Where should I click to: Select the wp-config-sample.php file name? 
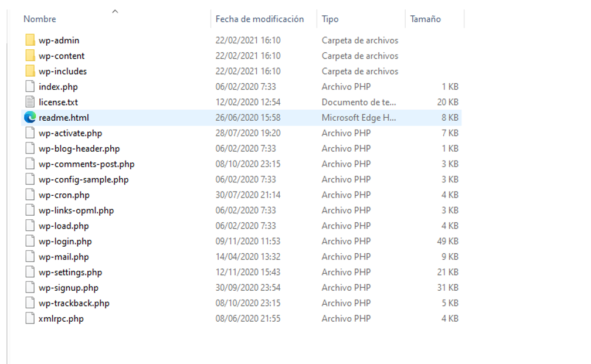83,179
